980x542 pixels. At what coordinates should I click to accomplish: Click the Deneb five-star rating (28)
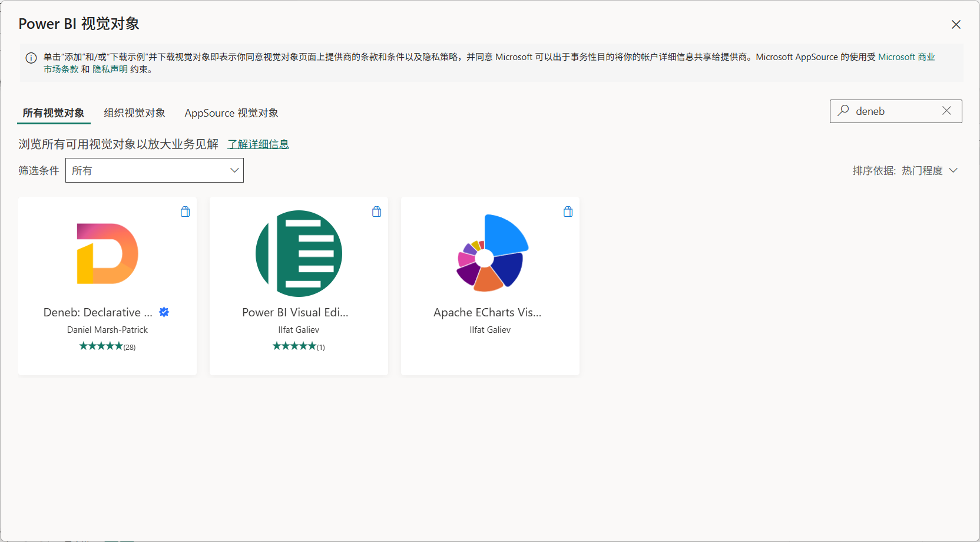107,346
